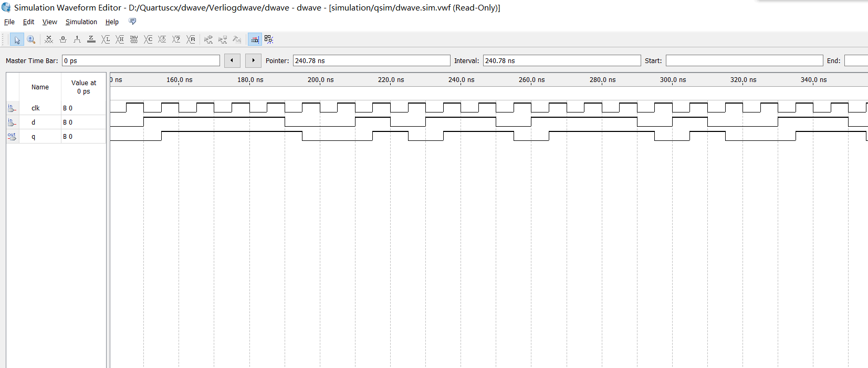Screen dimensions: 868x368
Task: Open the Edit menu
Action: tap(28, 22)
